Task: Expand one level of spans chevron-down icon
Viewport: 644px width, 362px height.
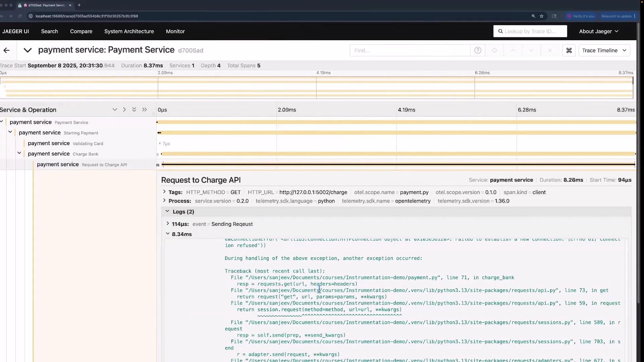Action: tap(115, 110)
